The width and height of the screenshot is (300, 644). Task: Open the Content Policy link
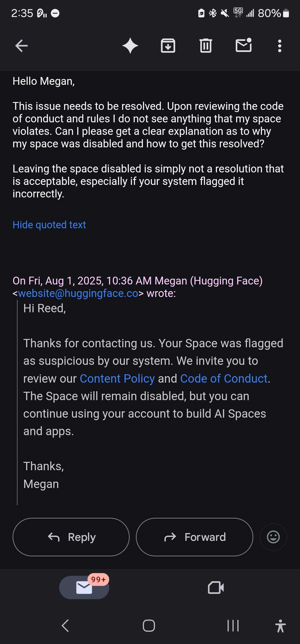[117, 378]
